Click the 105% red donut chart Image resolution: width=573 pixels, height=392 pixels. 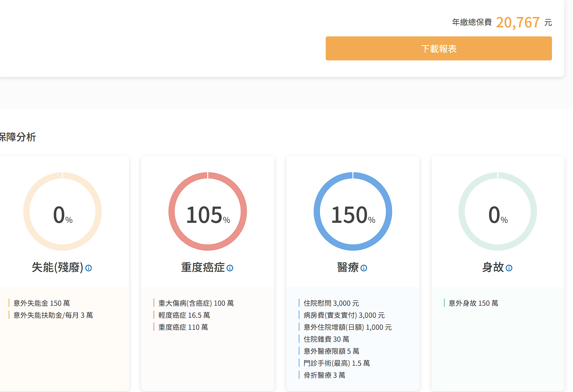pyautogui.click(x=208, y=212)
